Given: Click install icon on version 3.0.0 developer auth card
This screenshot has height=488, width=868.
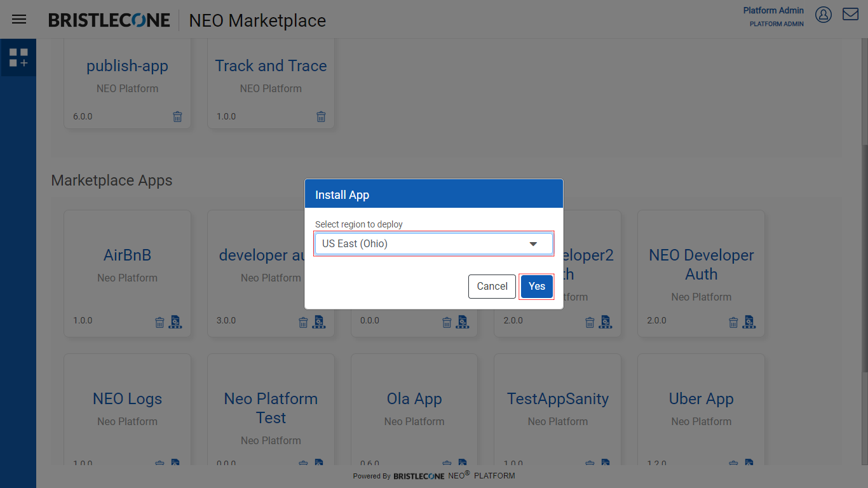Looking at the screenshot, I should pos(319,322).
